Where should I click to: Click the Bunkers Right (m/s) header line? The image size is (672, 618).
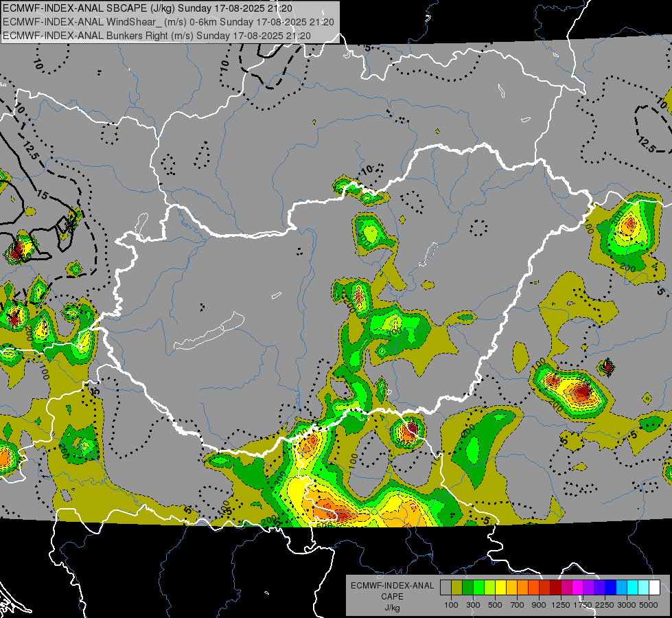coord(157,36)
